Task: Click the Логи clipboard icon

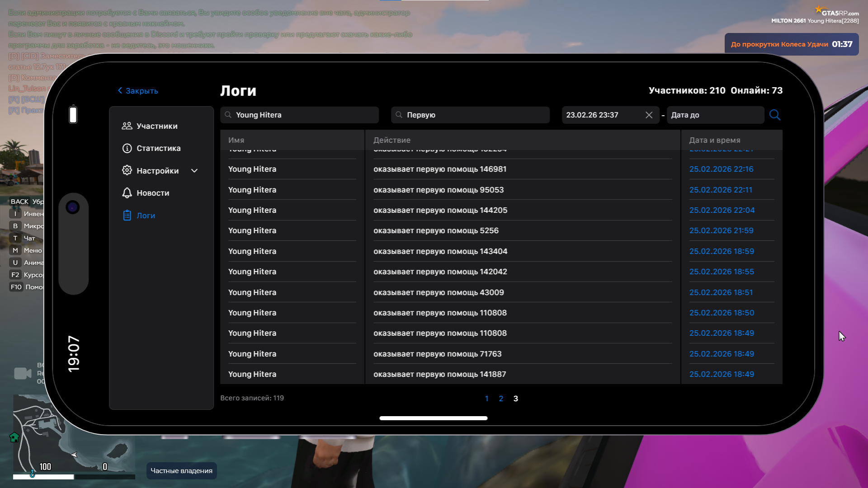Action: (127, 216)
